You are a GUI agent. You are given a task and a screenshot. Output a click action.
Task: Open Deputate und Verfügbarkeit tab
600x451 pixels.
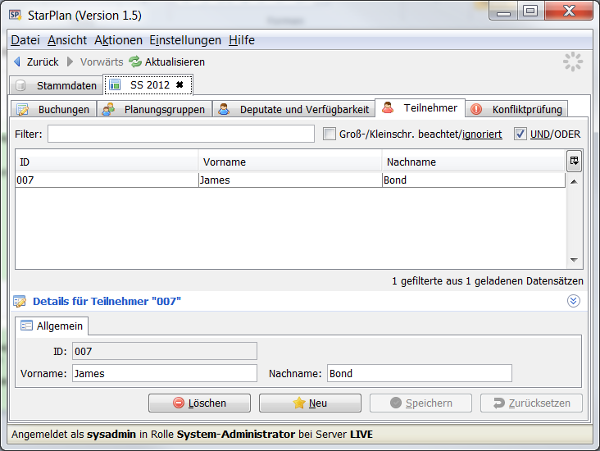pyautogui.click(x=293, y=109)
